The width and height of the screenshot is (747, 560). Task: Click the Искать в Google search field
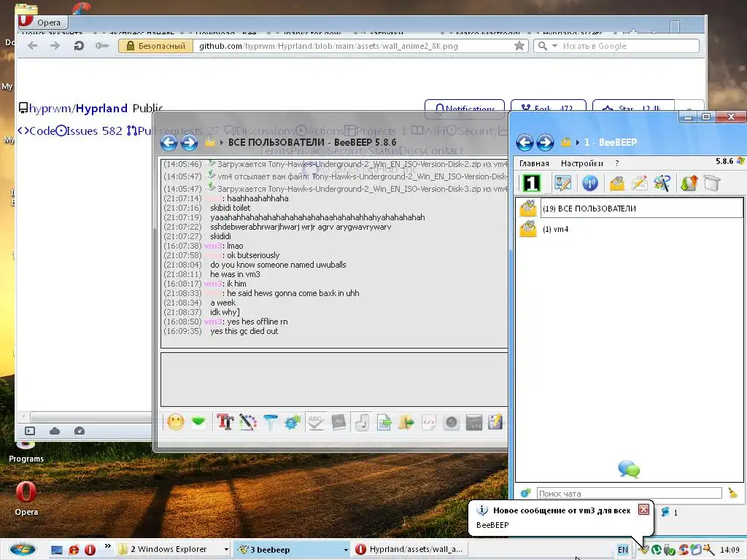(629, 46)
